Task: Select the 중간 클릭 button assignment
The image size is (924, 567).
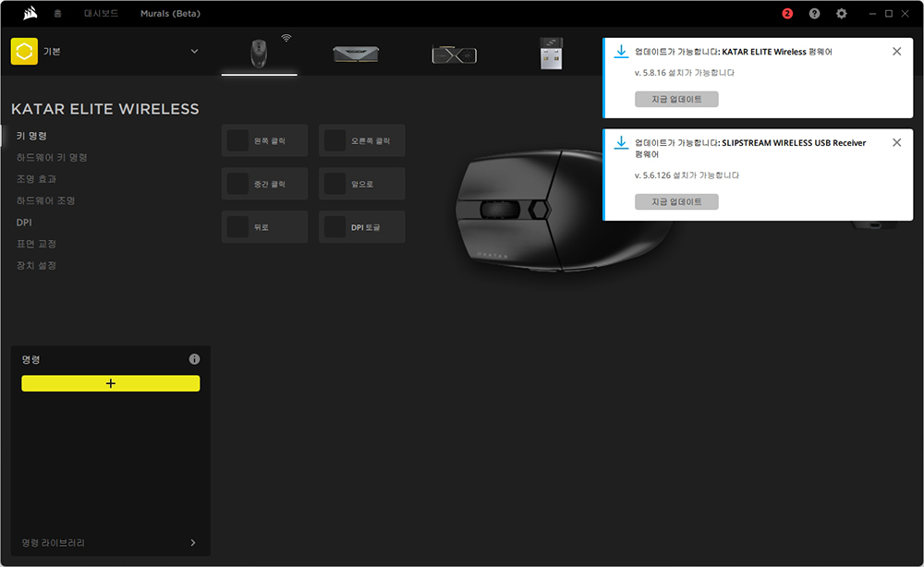Action: 264,184
